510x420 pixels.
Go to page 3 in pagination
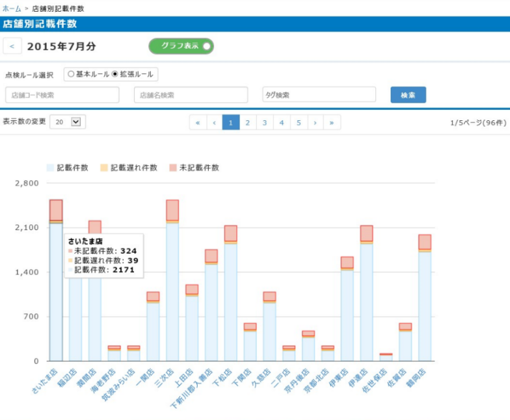point(265,122)
